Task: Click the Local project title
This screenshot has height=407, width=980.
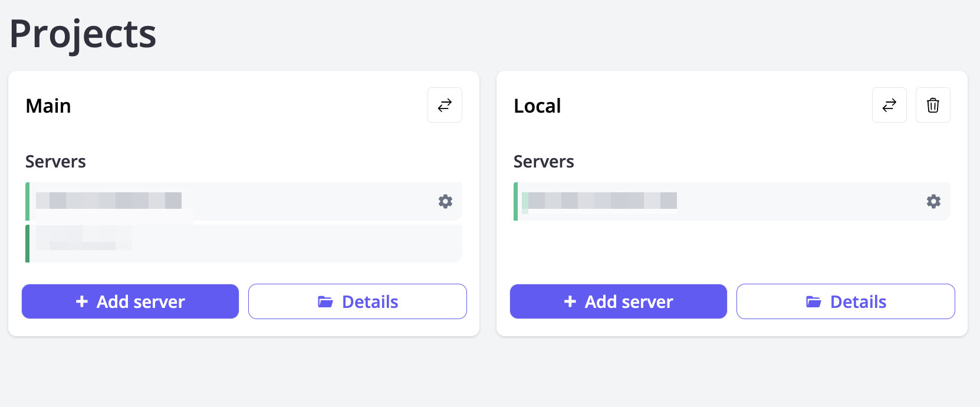Action: pyautogui.click(x=537, y=106)
